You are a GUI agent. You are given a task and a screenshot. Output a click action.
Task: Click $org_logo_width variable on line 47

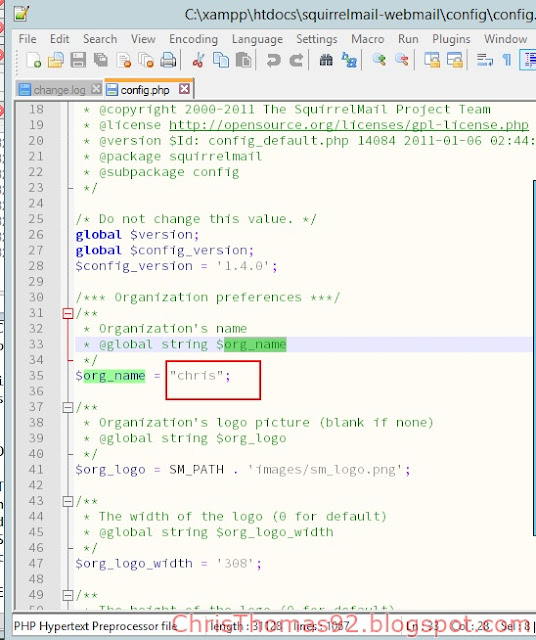[x=134, y=564]
